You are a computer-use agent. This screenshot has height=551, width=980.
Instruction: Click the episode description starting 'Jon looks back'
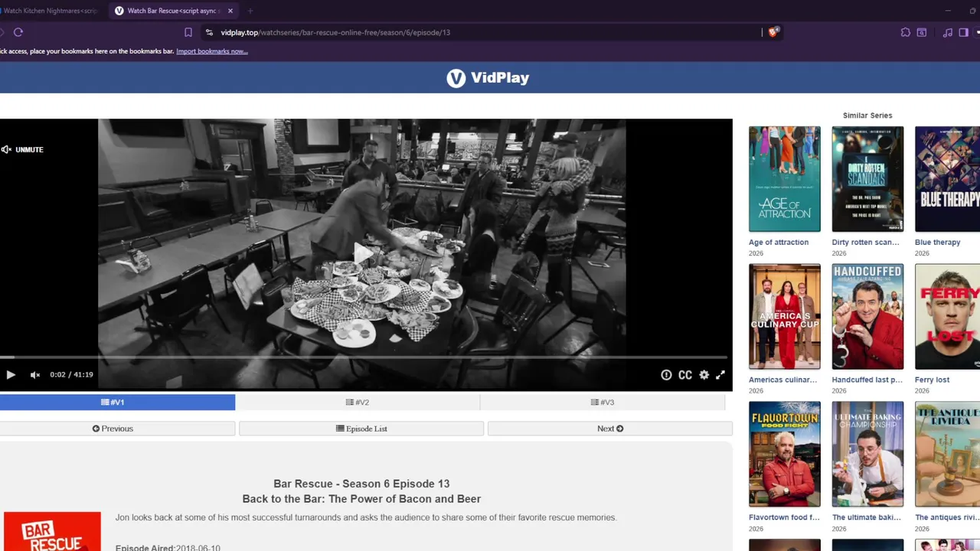366,518
